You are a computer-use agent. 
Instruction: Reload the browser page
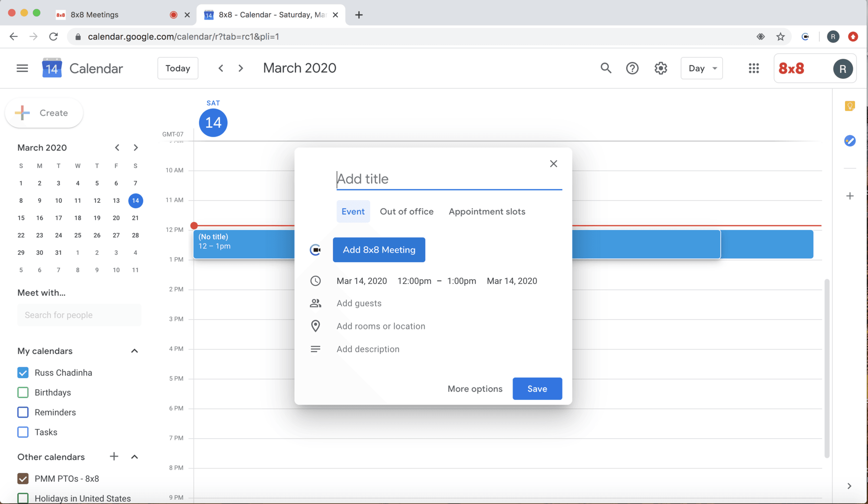tap(53, 36)
